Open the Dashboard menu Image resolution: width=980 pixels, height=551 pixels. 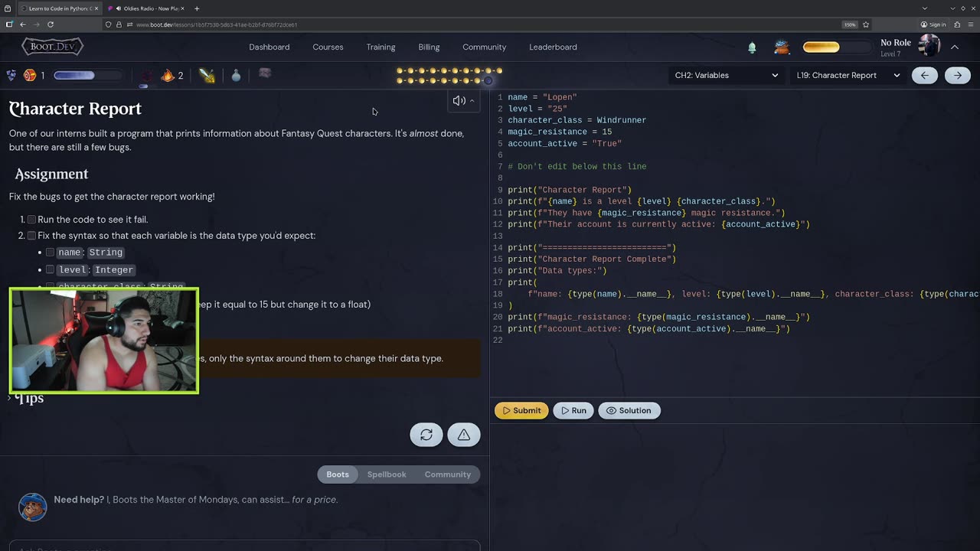tap(269, 47)
